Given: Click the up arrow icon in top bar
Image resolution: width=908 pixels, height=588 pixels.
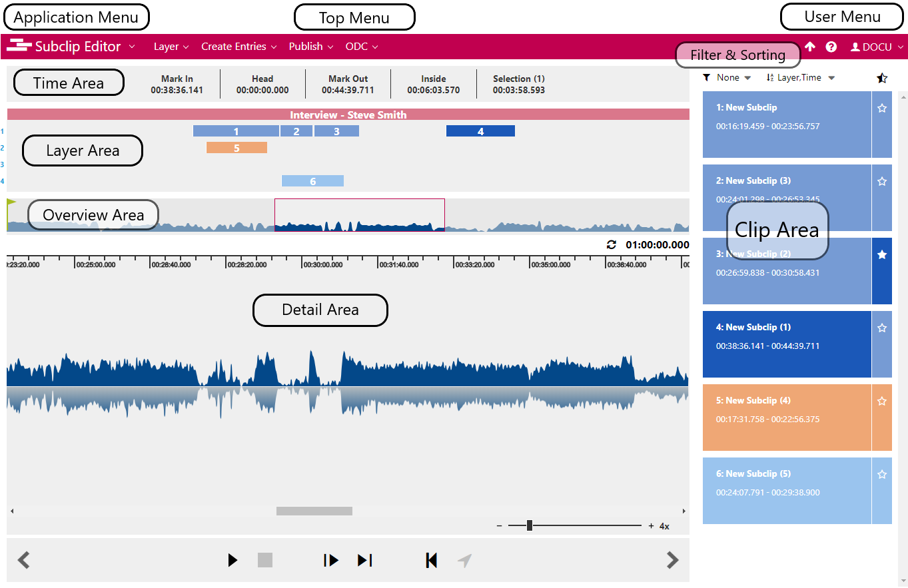Looking at the screenshot, I should (x=810, y=47).
